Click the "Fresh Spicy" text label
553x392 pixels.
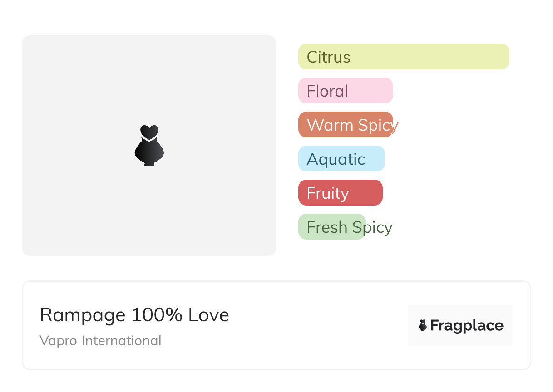pyautogui.click(x=350, y=227)
